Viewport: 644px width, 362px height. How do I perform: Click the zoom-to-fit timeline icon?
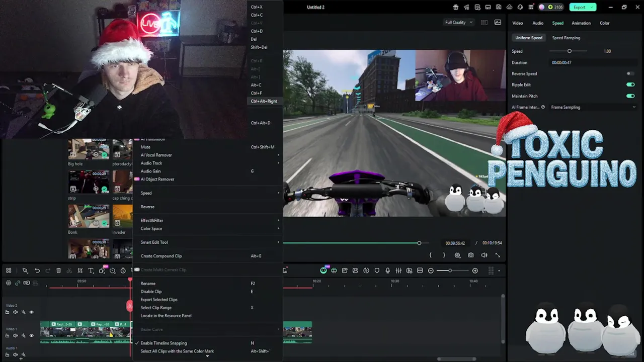click(420, 270)
